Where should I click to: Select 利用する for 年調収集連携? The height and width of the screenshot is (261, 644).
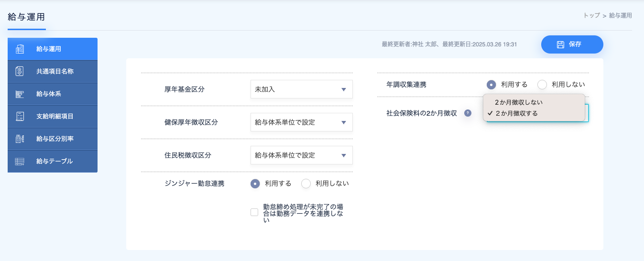pos(491,85)
